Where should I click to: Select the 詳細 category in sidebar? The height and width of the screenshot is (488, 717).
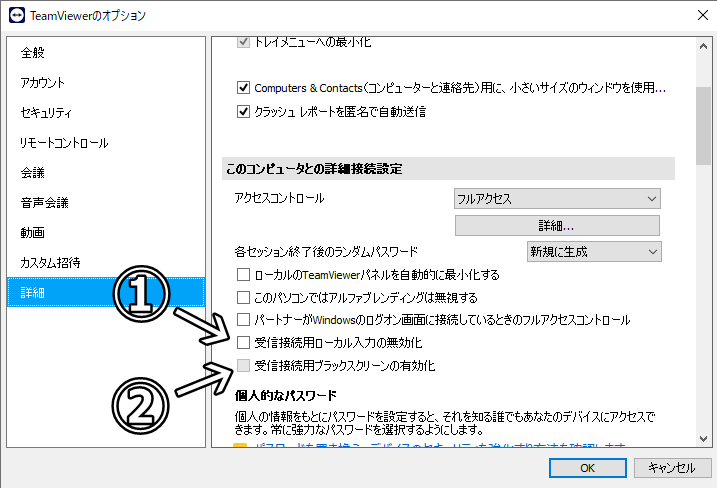click(106, 292)
